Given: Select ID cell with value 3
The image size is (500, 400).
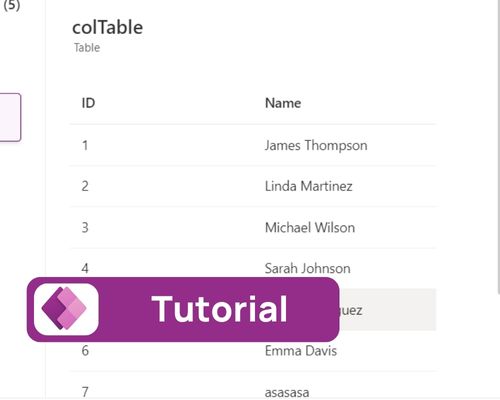Looking at the screenshot, I should pos(85,227).
